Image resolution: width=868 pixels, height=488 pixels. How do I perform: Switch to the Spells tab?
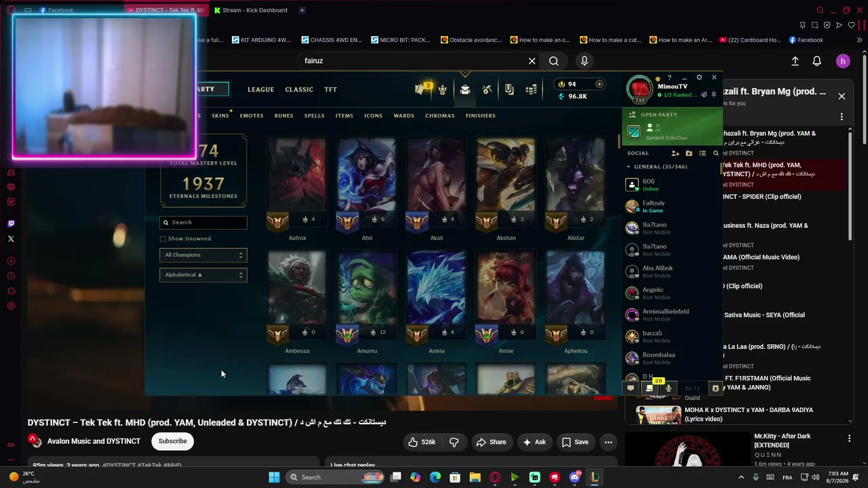tap(314, 116)
